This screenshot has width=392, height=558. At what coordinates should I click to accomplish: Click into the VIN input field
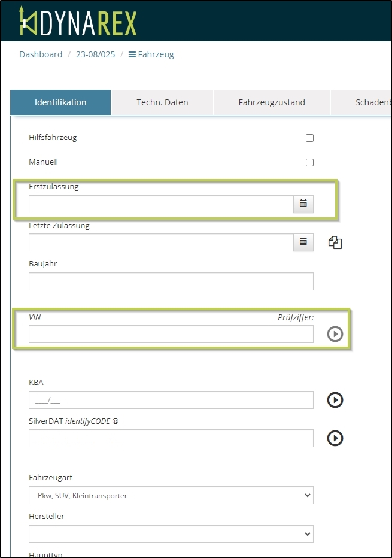pyautogui.click(x=171, y=334)
